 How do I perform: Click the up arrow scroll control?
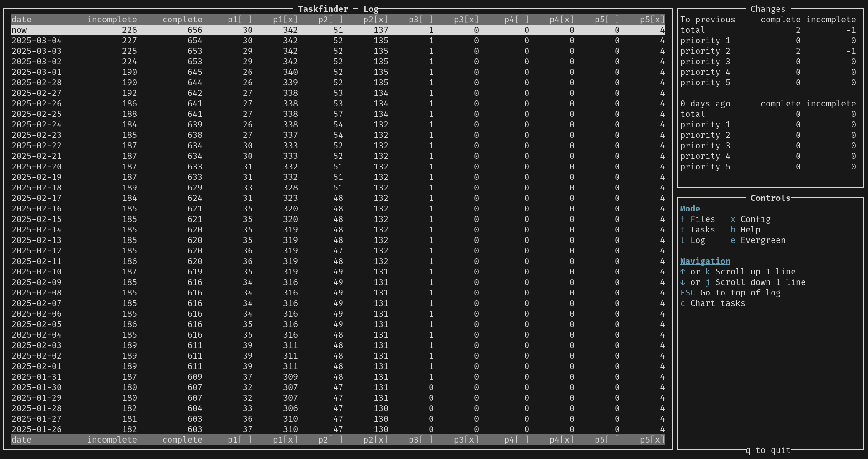click(683, 272)
